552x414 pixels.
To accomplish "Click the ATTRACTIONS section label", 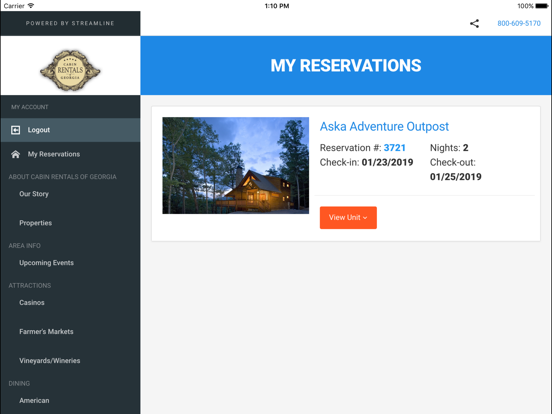I will (x=30, y=286).
